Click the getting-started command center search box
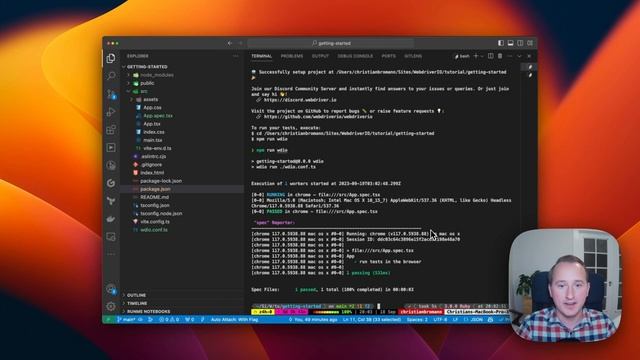The width and height of the screenshot is (640, 360). pos(331,43)
